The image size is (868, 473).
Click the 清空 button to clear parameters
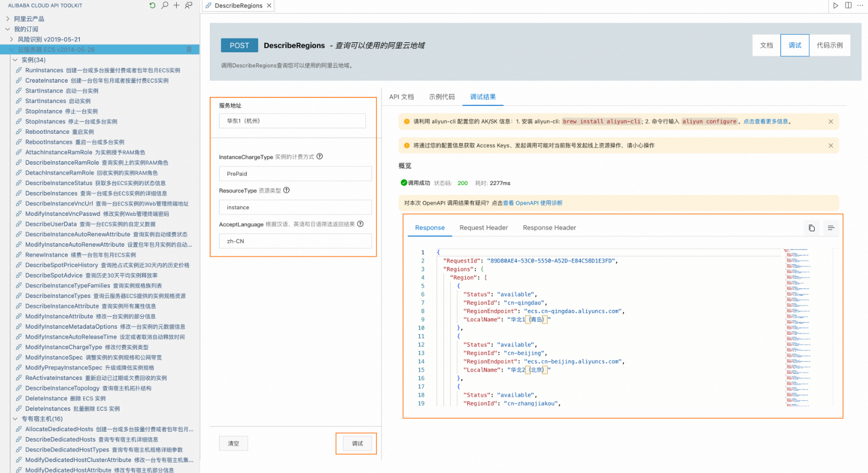(x=233, y=444)
